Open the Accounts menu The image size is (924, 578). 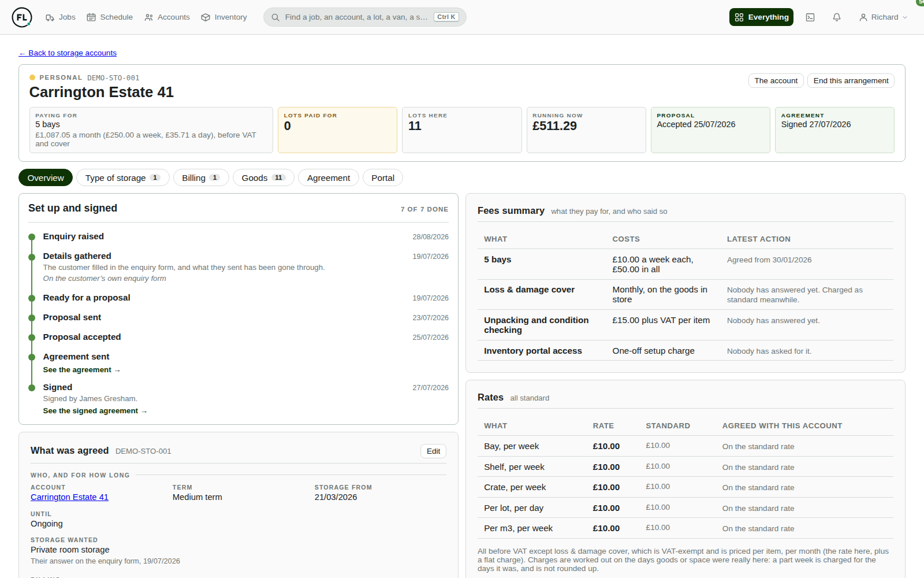pyautogui.click(x=167, y=17)
